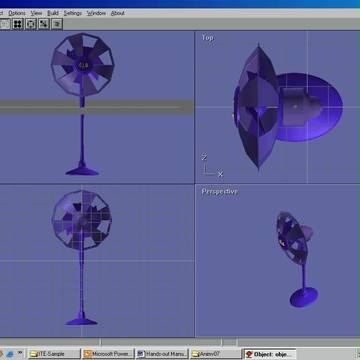Click the Top viewport label
Image resolution: width=360 pixels, height=360 pixels.
point(207,38)
